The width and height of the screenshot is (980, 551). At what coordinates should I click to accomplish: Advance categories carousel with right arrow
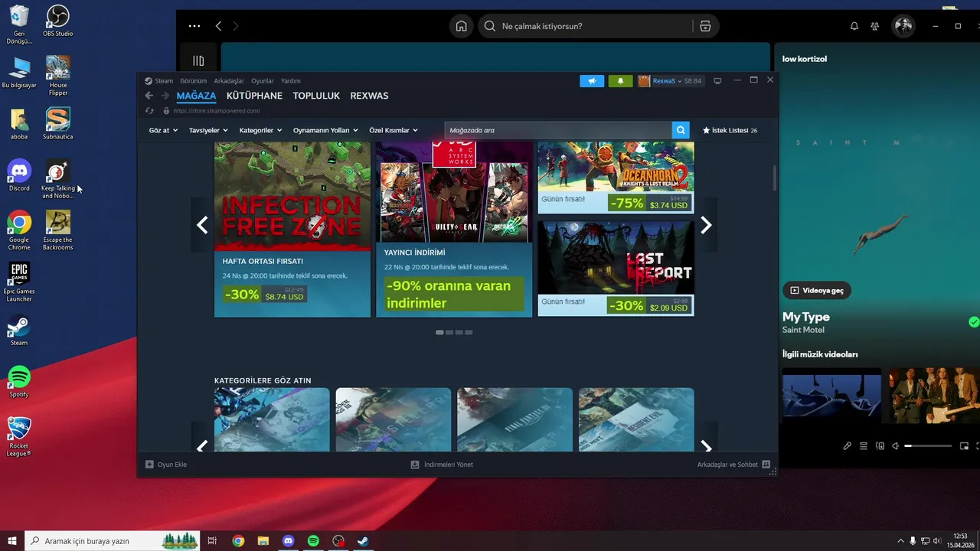(x=706, y=447)
